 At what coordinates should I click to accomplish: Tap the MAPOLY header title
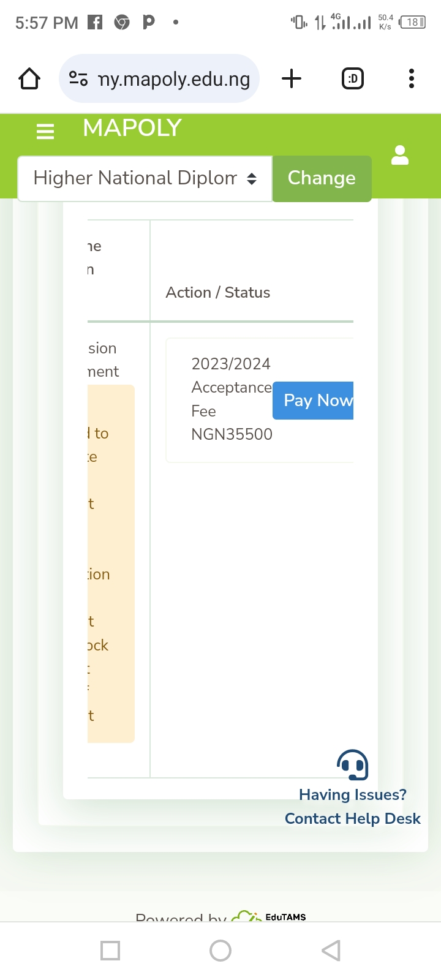[132, 128]
